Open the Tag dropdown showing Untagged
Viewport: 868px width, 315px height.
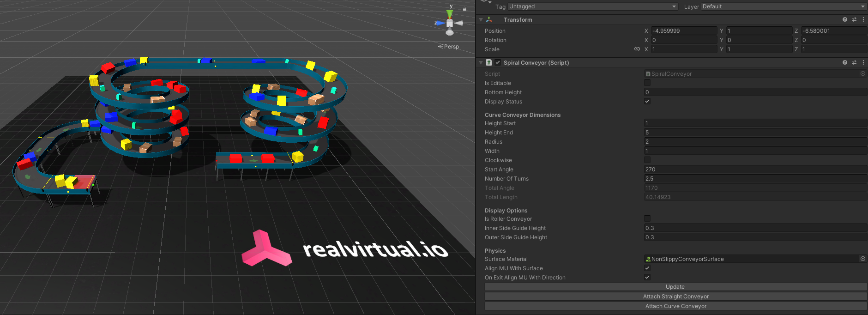coord(592,6)
